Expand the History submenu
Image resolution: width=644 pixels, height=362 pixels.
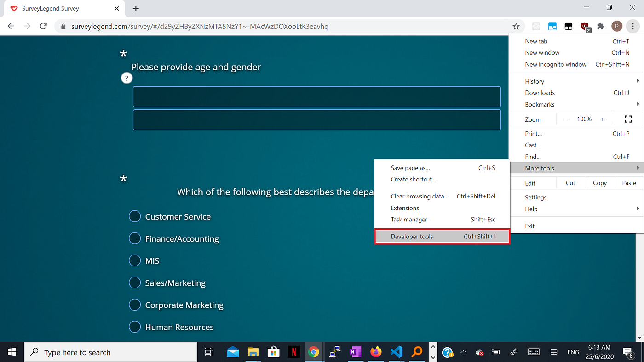tap(535, 81)
